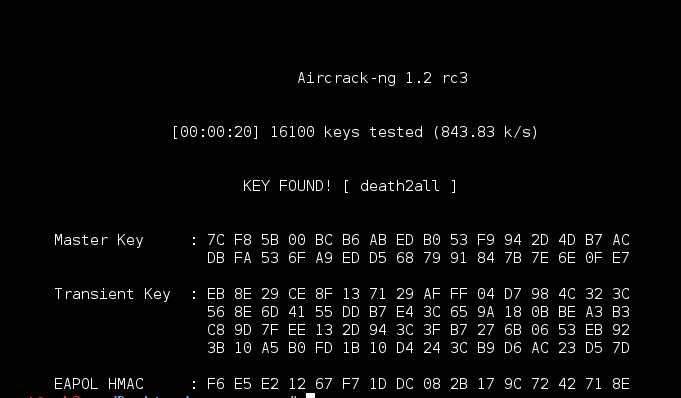Click the last Master Key byte E7
The width and height of the screenshot is (681, 398).
pyautogui.click(x=621, y=258)
